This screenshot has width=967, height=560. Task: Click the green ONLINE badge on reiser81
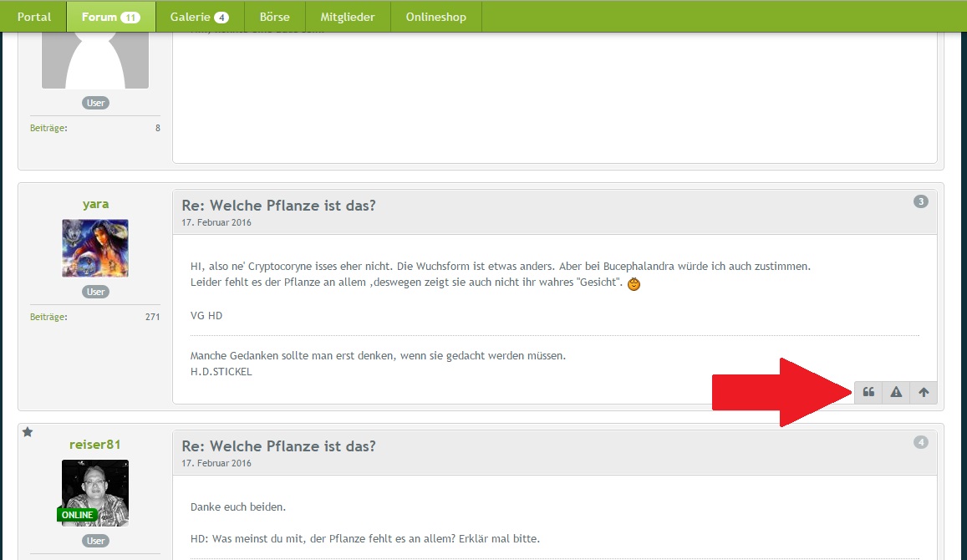coord(77,515)
